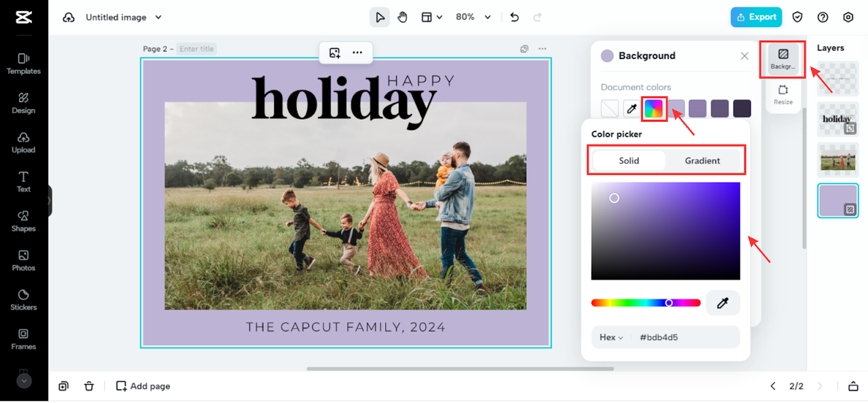This screenshot has width=868, height=403.
Task: Select the Hand pan tool
Action: point(402,18)
